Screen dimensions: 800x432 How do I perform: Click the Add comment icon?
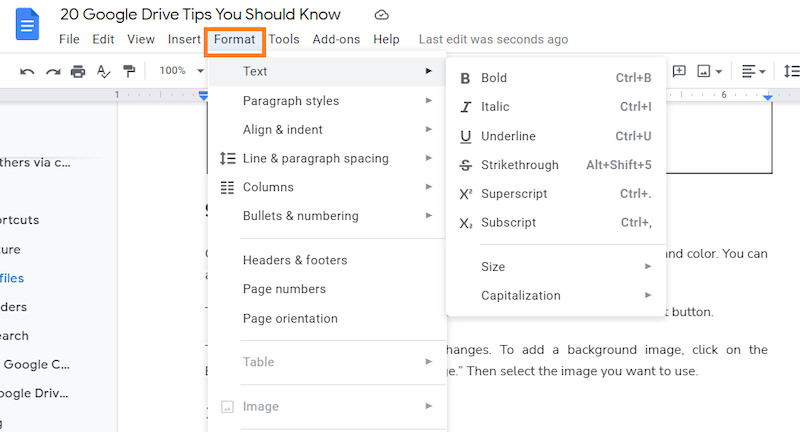click(679, 71)
